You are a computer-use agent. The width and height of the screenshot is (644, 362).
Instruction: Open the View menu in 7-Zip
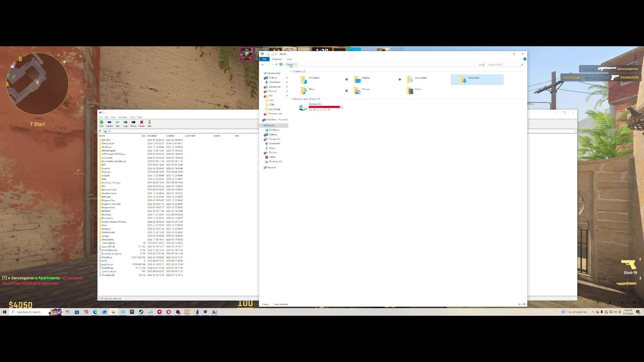tap(113, 117)
